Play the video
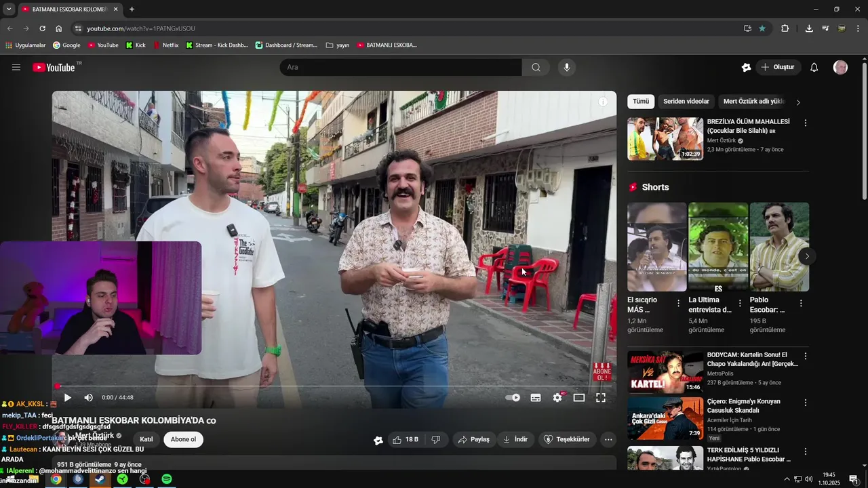This screenshot has width=868, height=488. [67, 398]
